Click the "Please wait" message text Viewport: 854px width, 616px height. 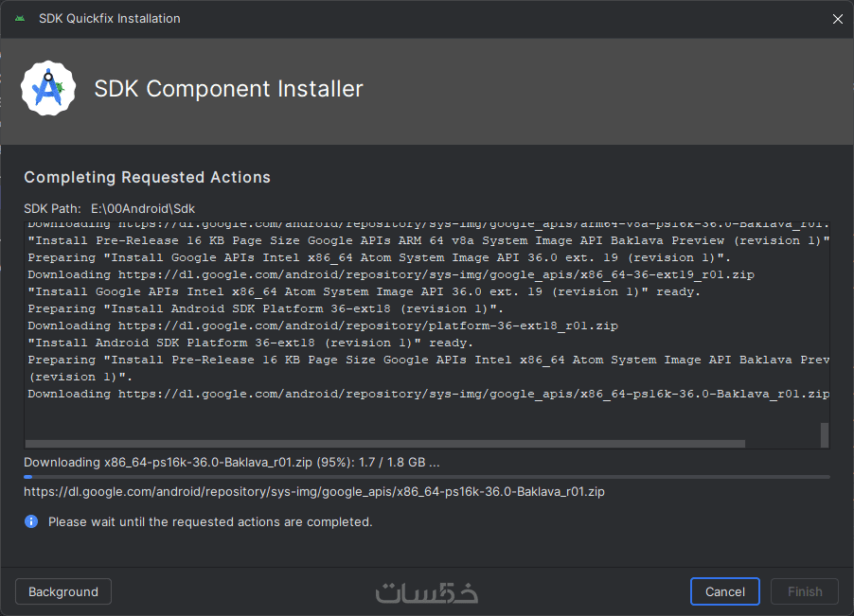pos(210,521)
